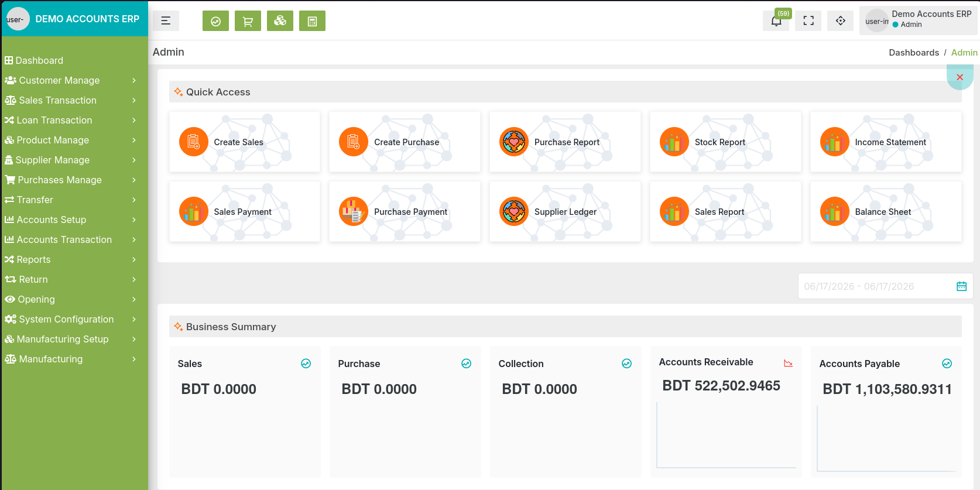Toggle sidebar with the hamburger menu icon
The image size is (980, 490).
(166, 21)
